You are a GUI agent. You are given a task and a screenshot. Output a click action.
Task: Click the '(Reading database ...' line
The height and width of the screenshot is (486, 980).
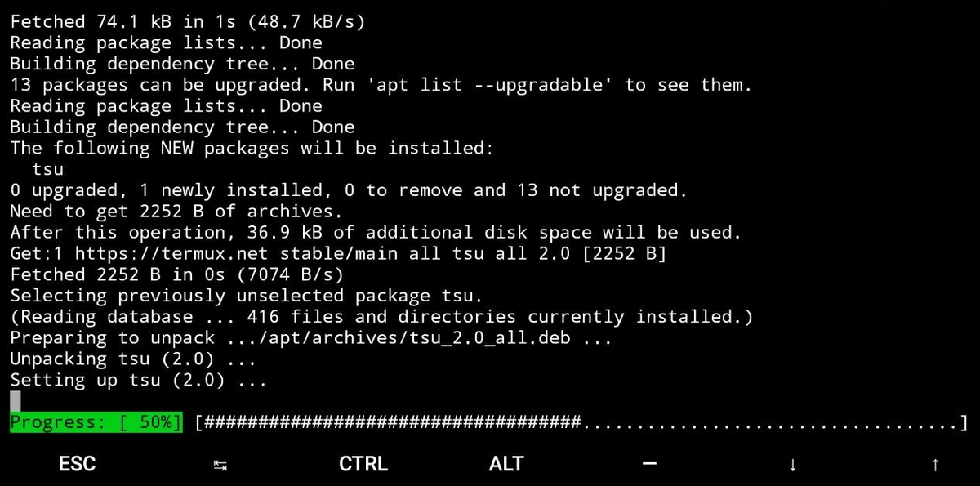click(381, 317)
